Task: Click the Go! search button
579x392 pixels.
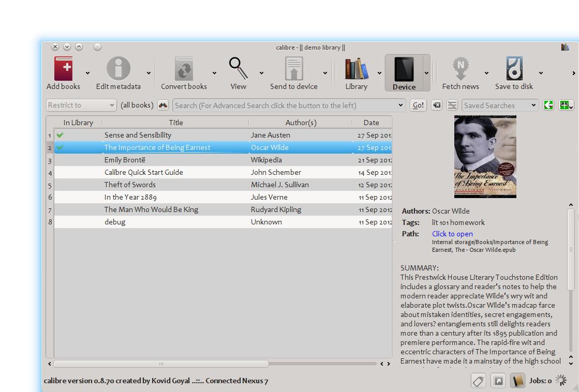Action: 418,105
